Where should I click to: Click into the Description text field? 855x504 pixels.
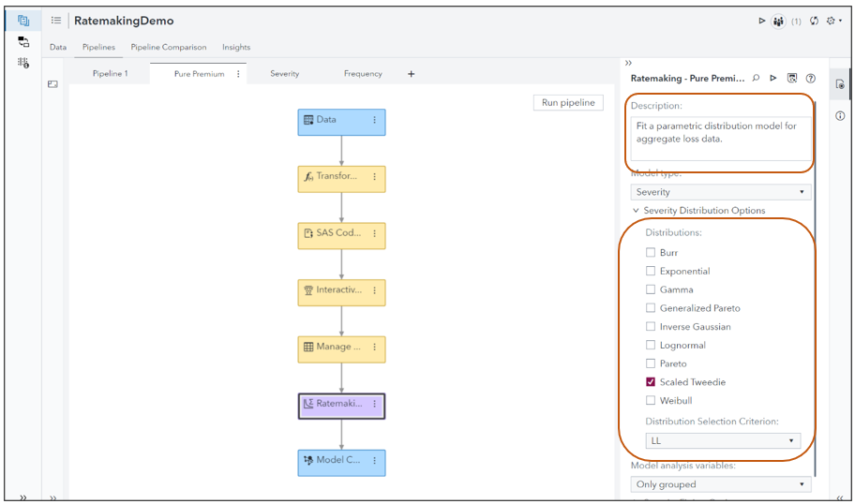[720, 139]
